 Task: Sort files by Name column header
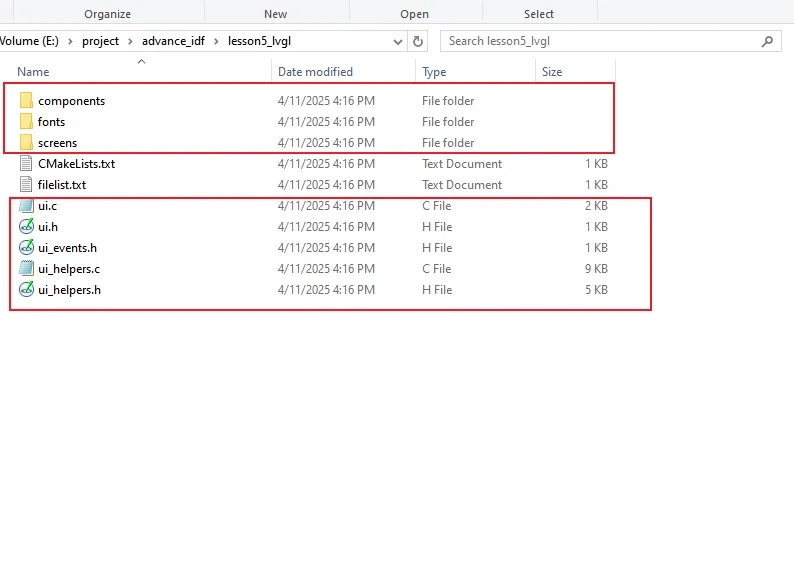[x=33, y=72]
